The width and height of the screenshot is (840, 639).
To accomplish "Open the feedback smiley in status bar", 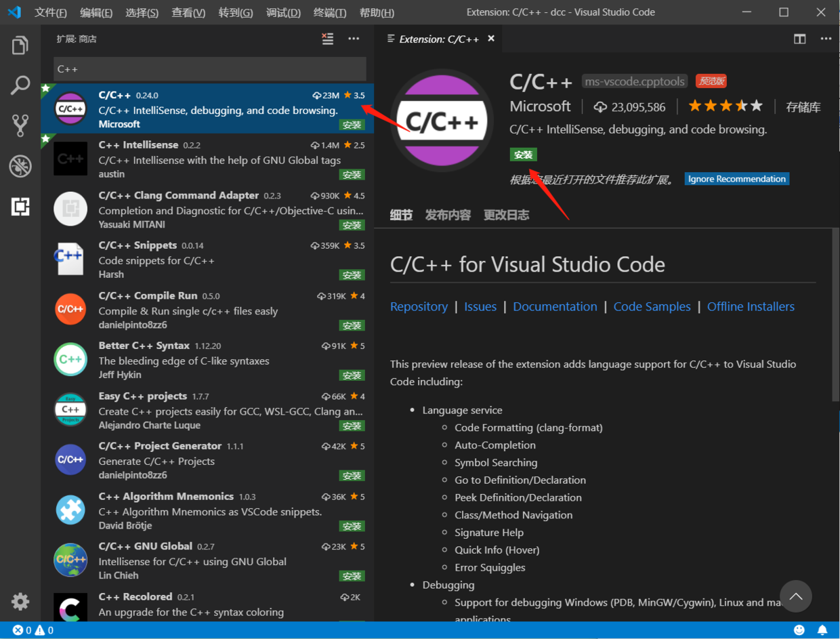I will (x=799, y=630).
